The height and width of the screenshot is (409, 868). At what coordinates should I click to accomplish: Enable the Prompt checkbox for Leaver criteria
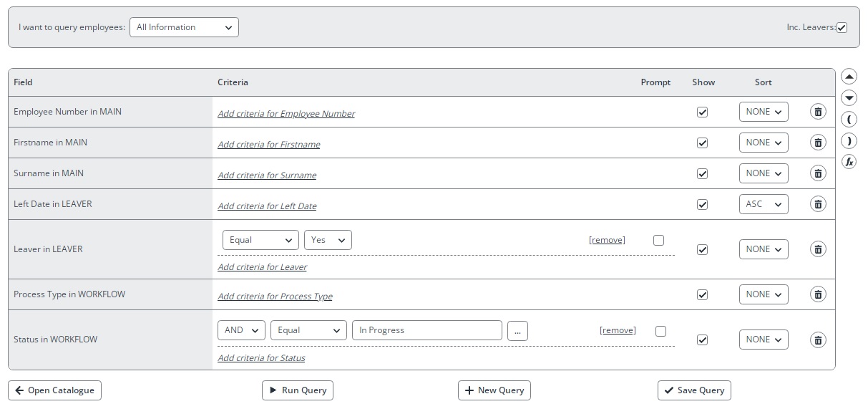coord(658,241)
